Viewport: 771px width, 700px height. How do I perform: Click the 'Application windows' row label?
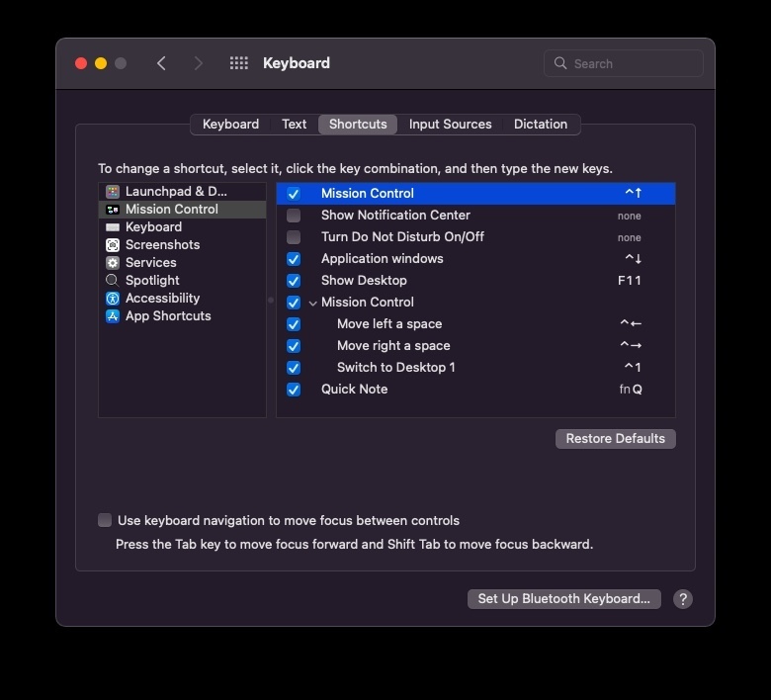pos(383,259)
